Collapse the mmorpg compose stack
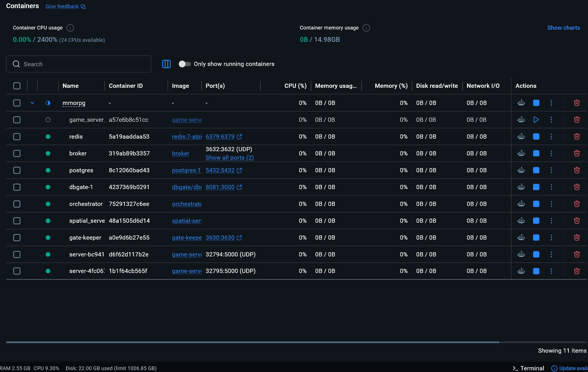 click(x=33, y=103)
